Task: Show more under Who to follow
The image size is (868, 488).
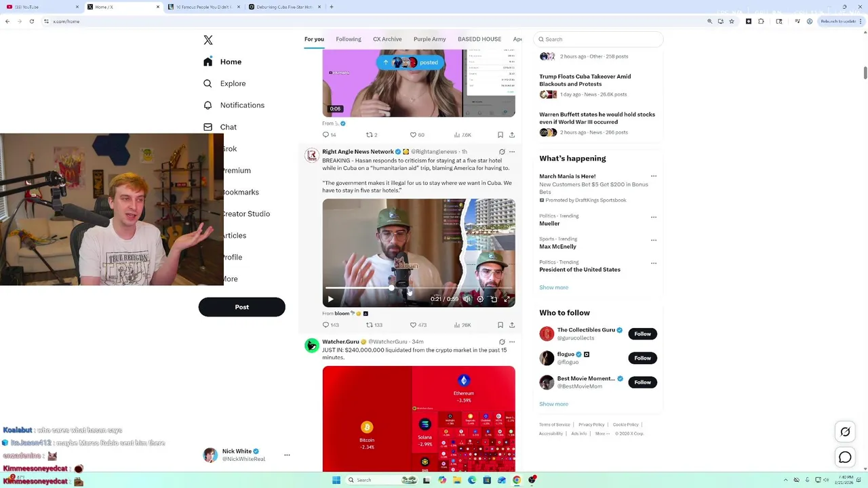Action: 554,404
